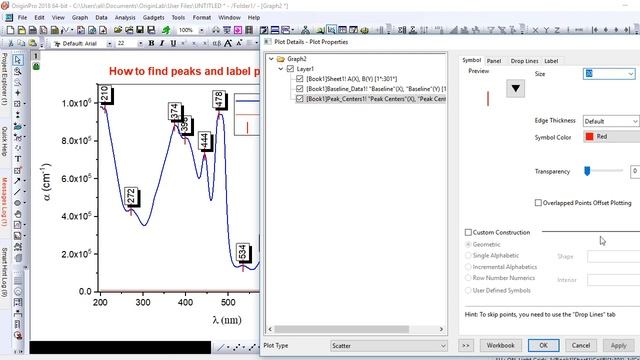Click the Open project icon
This screenshot has width=640, height=360.
[x=118, y=30]
